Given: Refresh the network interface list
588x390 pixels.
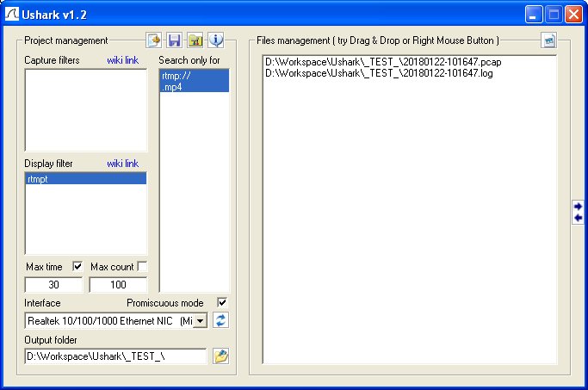Looking at the screenshot, I should [220, 320].
